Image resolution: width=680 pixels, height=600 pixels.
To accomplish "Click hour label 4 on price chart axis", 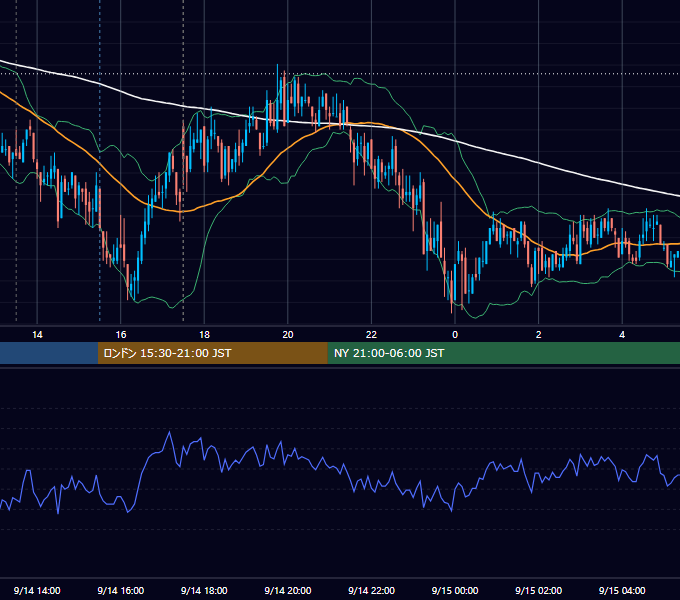I will point(622,335).
